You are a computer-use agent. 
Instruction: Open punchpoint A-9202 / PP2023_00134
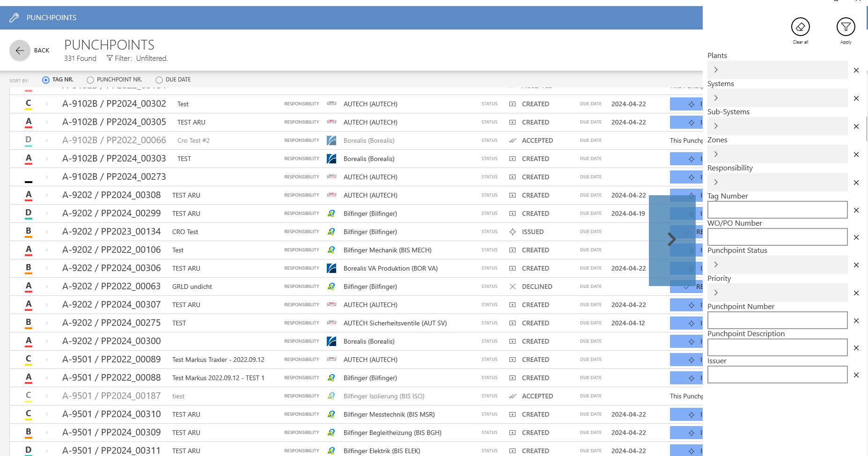click(x=111, y=232)
